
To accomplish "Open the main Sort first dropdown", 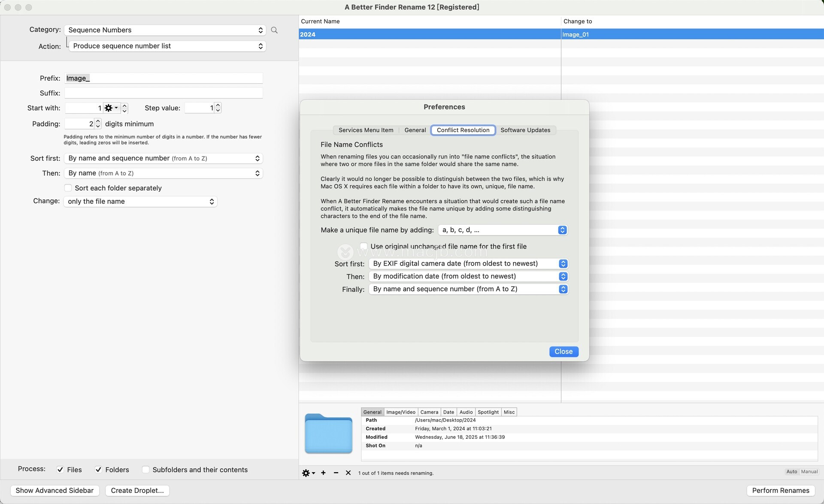I will [163, 158].
